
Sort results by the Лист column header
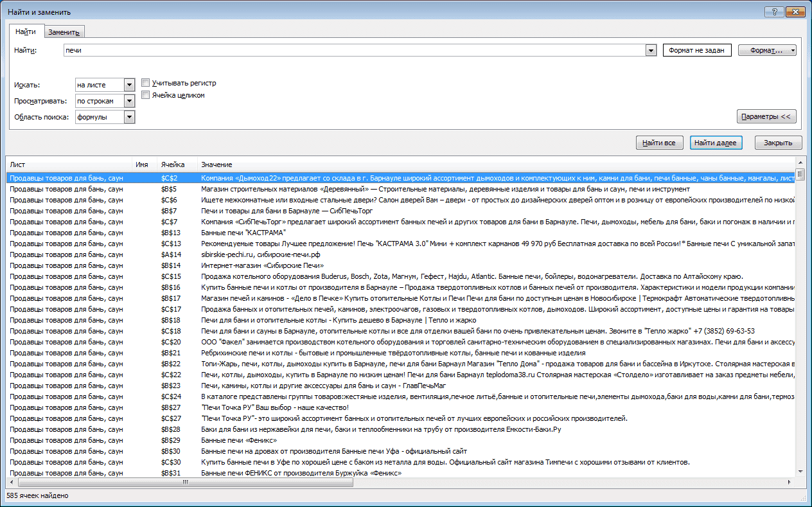click(69, 165)
